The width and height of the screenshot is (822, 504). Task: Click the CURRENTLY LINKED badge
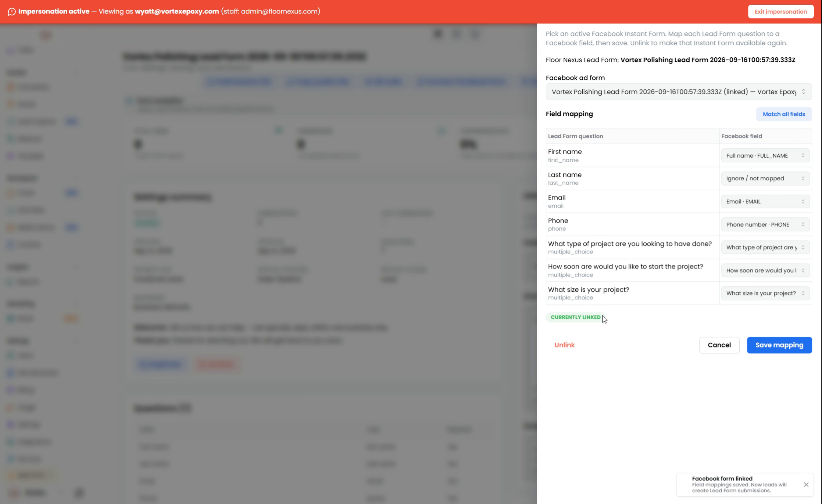pyautogui.click(x=575, y=317)
